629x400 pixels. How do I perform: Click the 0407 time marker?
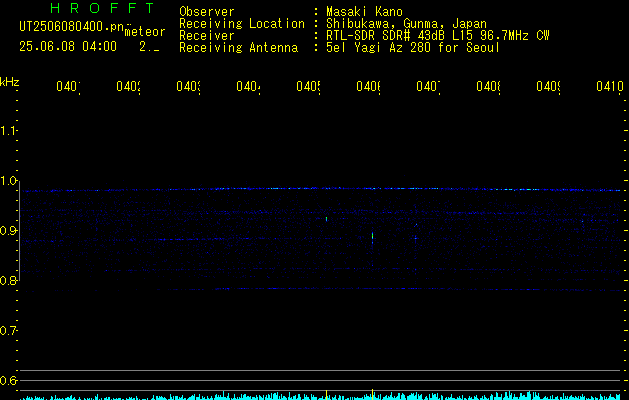pos(428,86)
